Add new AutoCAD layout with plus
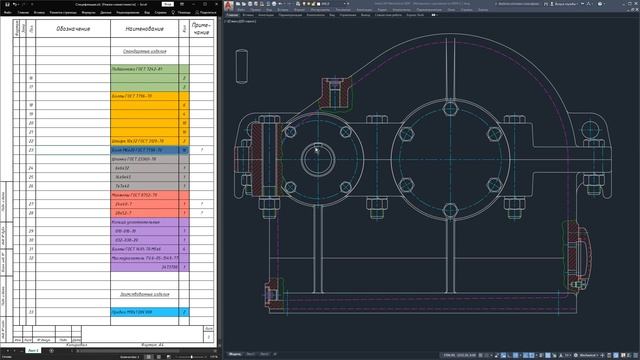Viewport: 640px width, 360px height. coord(275,354)
